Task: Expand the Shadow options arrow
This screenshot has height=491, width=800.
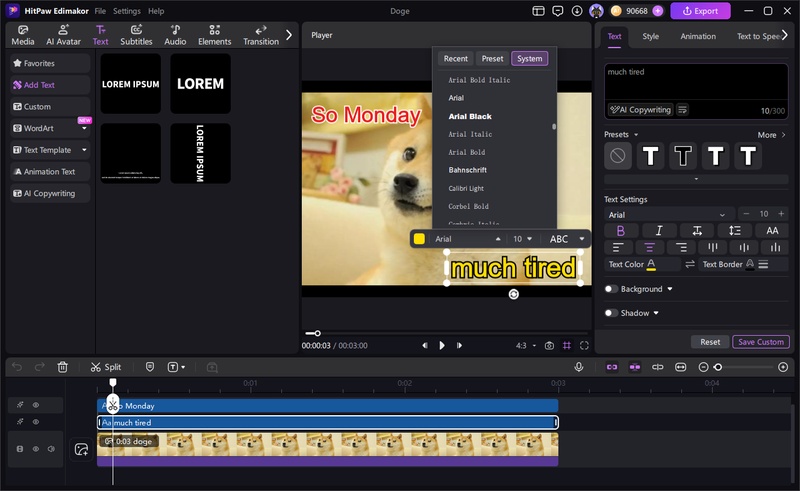Action: point(656,313)
